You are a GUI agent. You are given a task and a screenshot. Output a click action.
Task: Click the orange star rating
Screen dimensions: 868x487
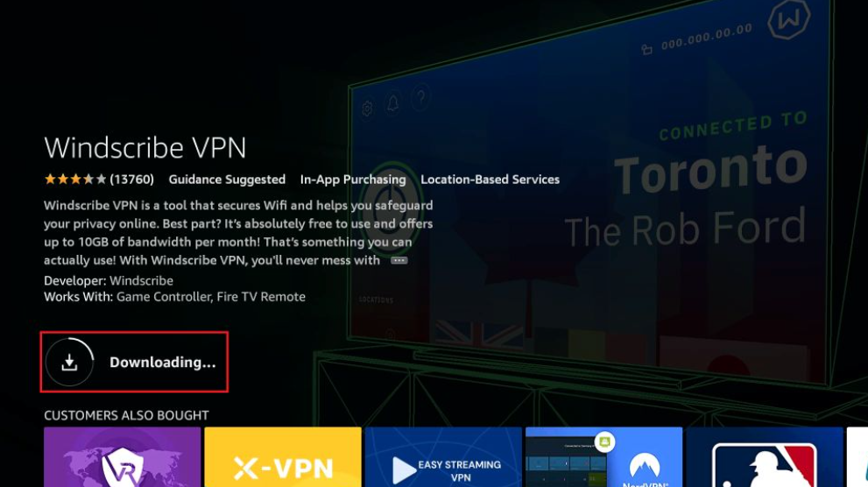click(x=74, y=180)
